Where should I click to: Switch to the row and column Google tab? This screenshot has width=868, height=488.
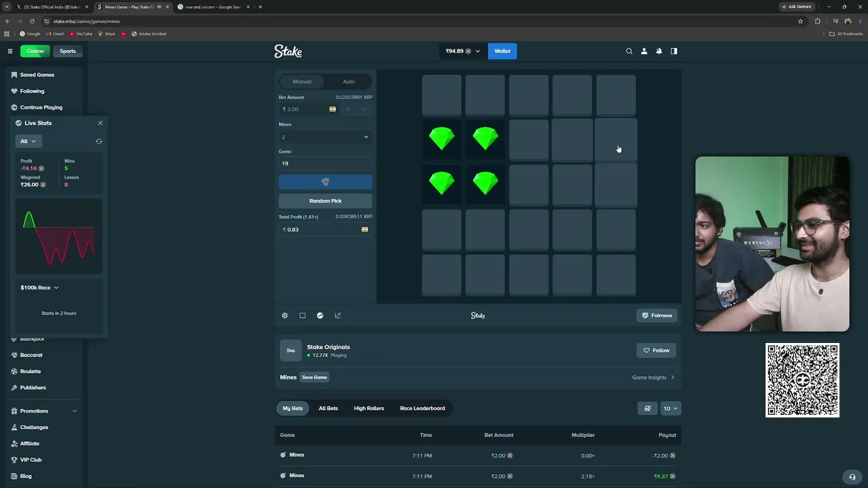coord(214,7)
